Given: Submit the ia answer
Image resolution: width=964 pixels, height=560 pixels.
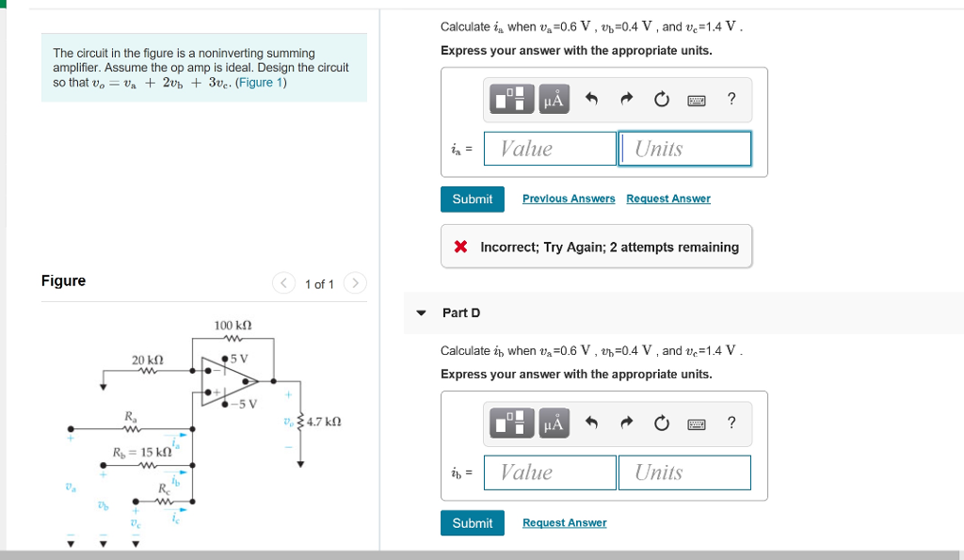Looking at the screenshot, I should tap(472, 199).
